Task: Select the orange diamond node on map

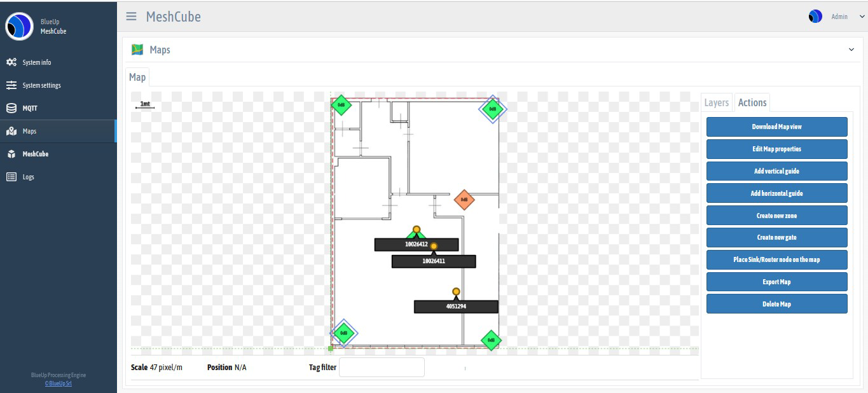Action: (x=464, y=200)
